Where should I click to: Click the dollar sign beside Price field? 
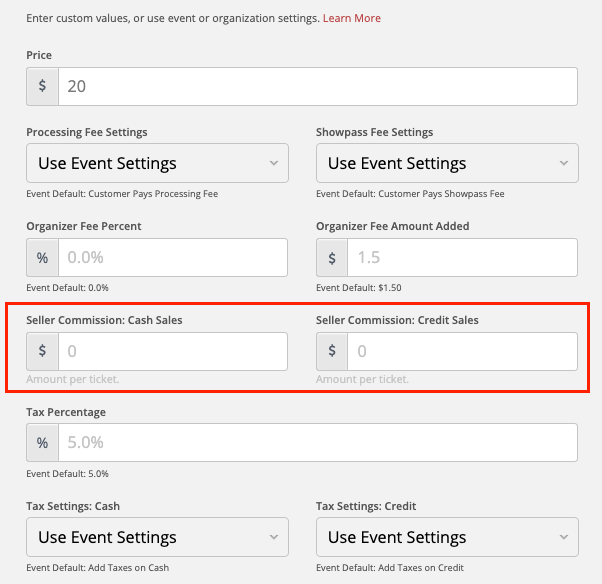coord(42,86)
